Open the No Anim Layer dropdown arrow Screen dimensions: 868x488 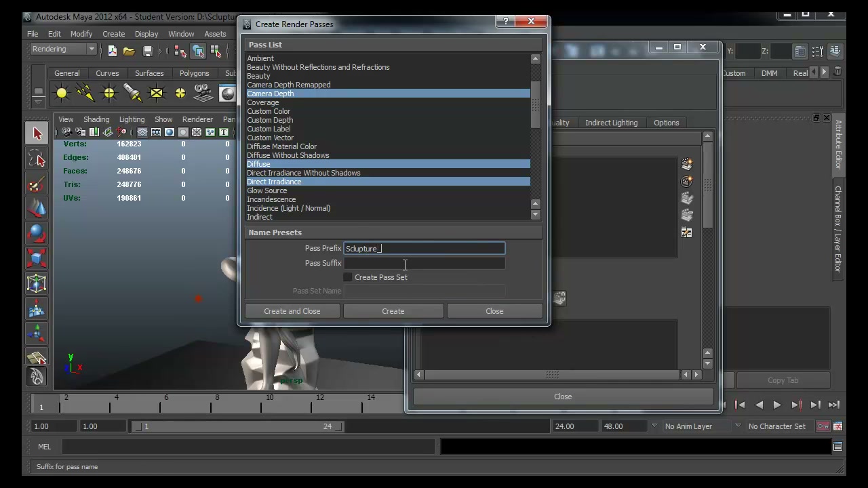point(654,426)
